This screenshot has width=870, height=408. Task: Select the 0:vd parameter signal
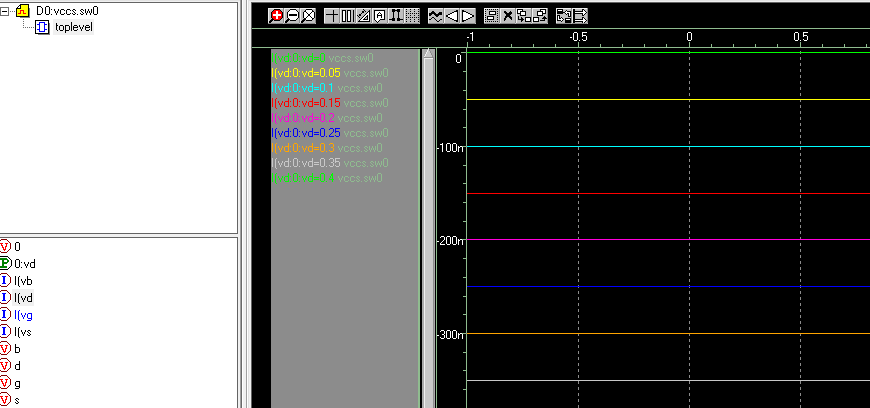25,264
